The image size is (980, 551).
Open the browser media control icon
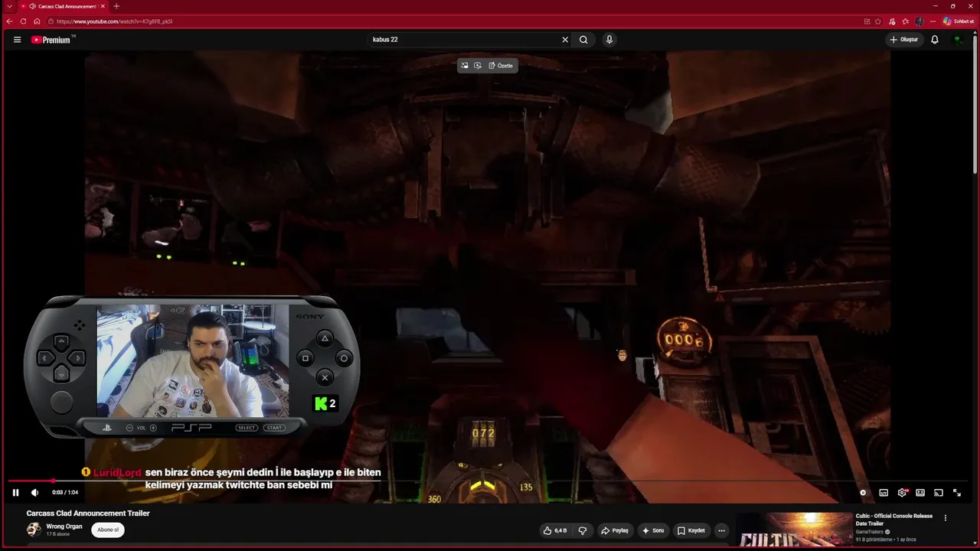(892, 21)
